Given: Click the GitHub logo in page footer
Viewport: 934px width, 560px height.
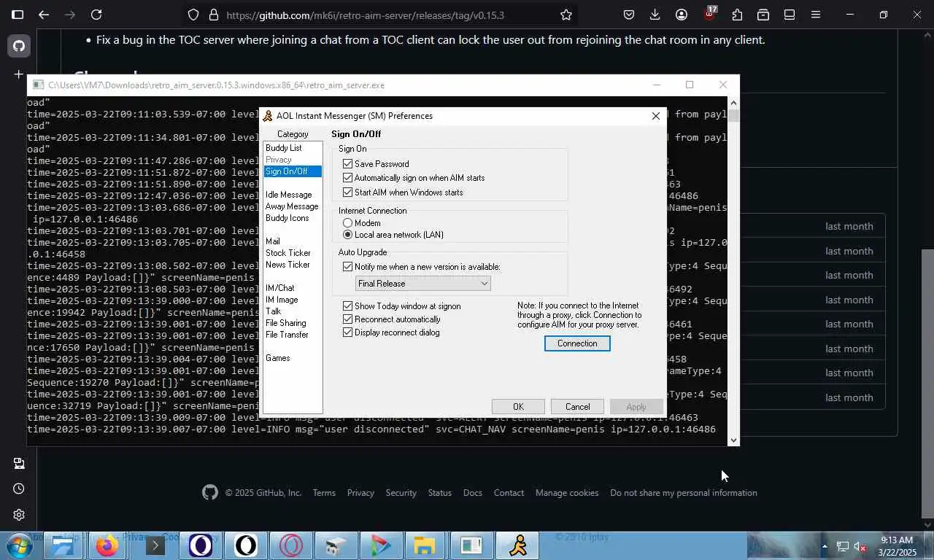Looking at the screenshot, I should (210, 493).
